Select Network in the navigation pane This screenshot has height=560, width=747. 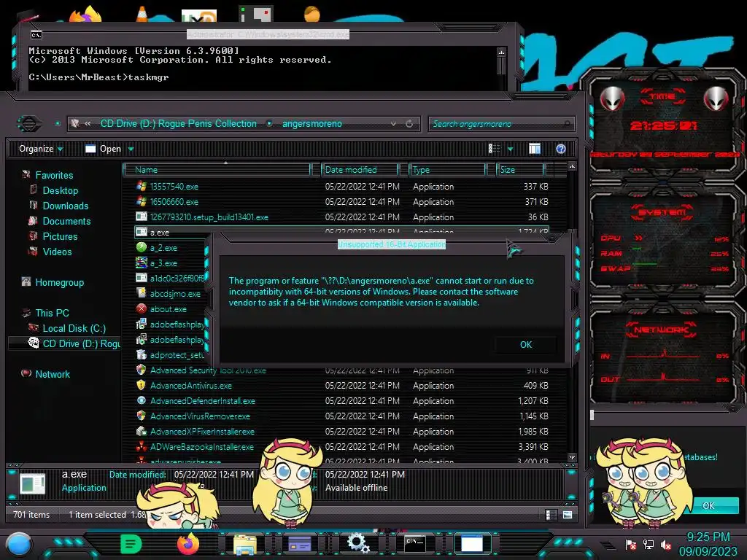[53, 374]
